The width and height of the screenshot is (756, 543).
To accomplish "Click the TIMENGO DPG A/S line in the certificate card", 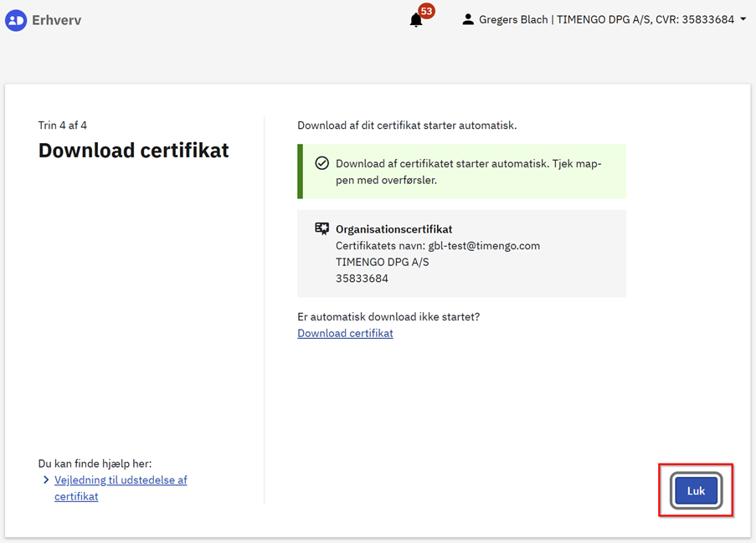I will click(x=382, y=262).
